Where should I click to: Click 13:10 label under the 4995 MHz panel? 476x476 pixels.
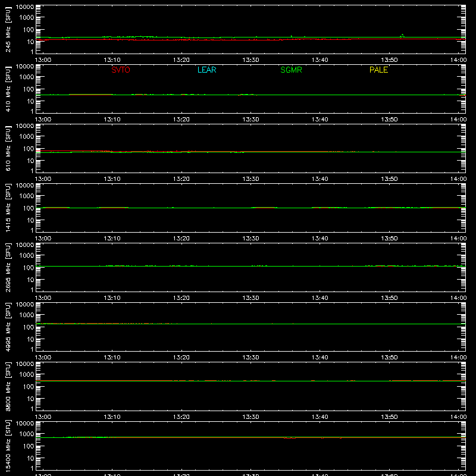[112, 358]
